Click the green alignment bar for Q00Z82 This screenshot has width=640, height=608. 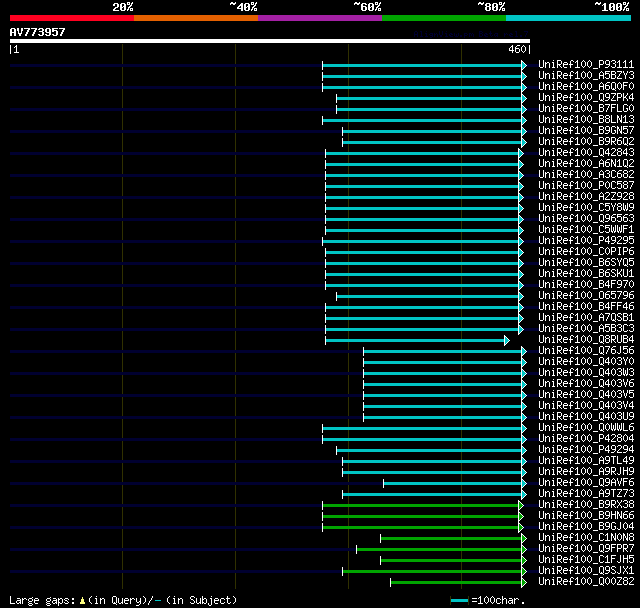[458, 583]
